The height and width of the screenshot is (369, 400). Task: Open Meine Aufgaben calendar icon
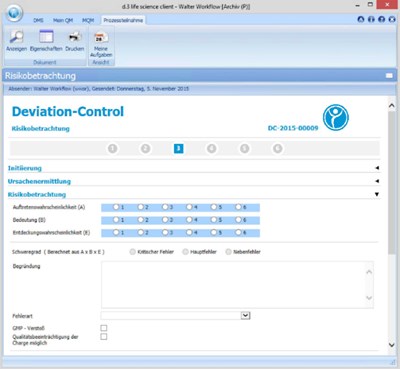pyautogui.click(x=101, y=37)
